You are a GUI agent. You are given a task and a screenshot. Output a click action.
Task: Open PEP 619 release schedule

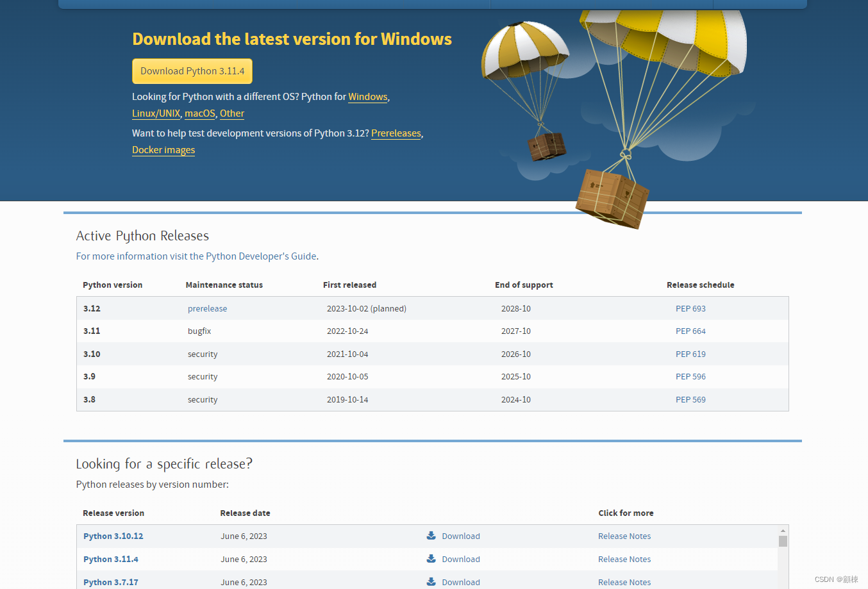point(690,354)
